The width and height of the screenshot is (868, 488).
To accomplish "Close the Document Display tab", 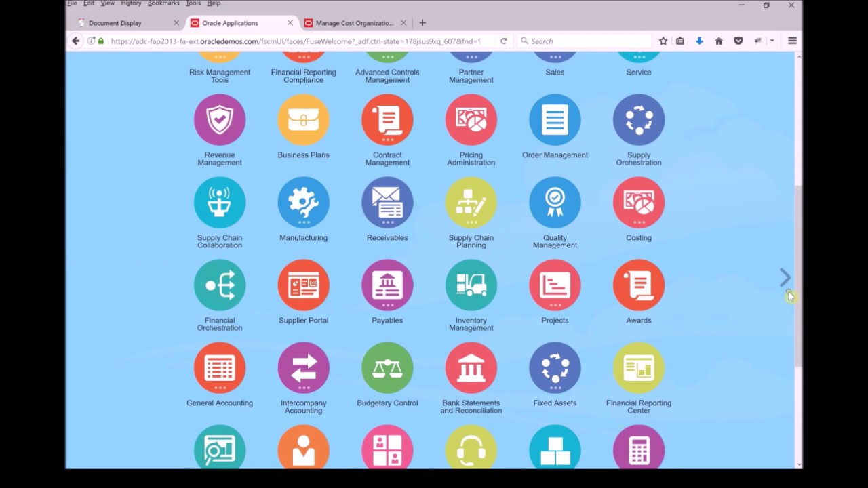I will pos(176,23).
